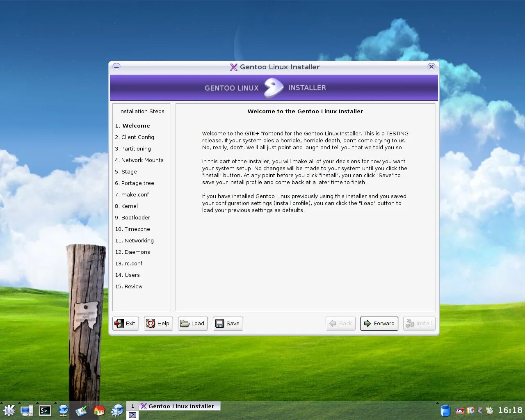Screen dimensions: 525x420
Task: Select step 12. Daemons
Action: [132, 252]
